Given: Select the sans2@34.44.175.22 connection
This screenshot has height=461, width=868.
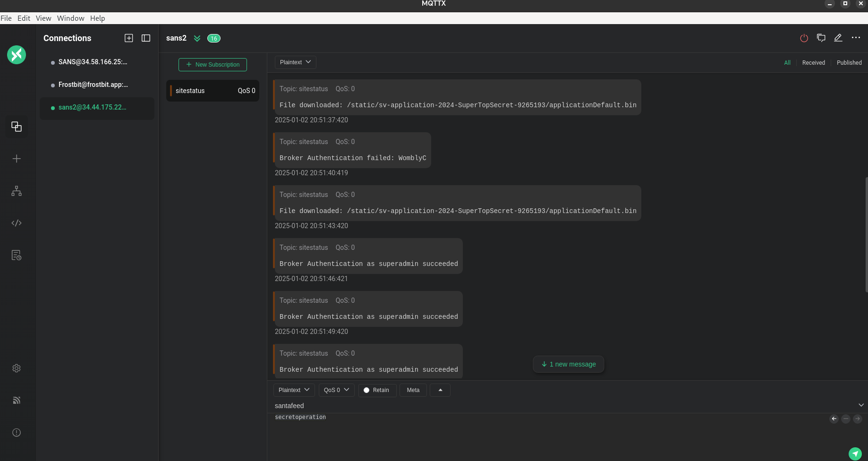Looking at the screenshot, I should [x=97, y=108].
